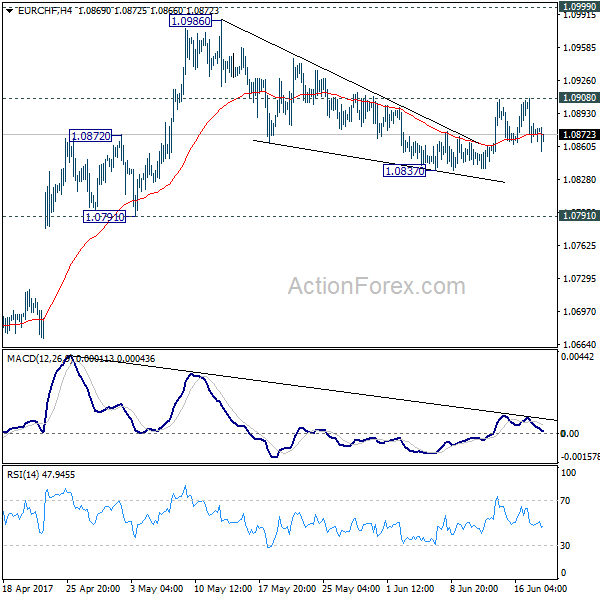Click the RSI 100 scale label
Screen dimensions: 600x600
[568, 473]
